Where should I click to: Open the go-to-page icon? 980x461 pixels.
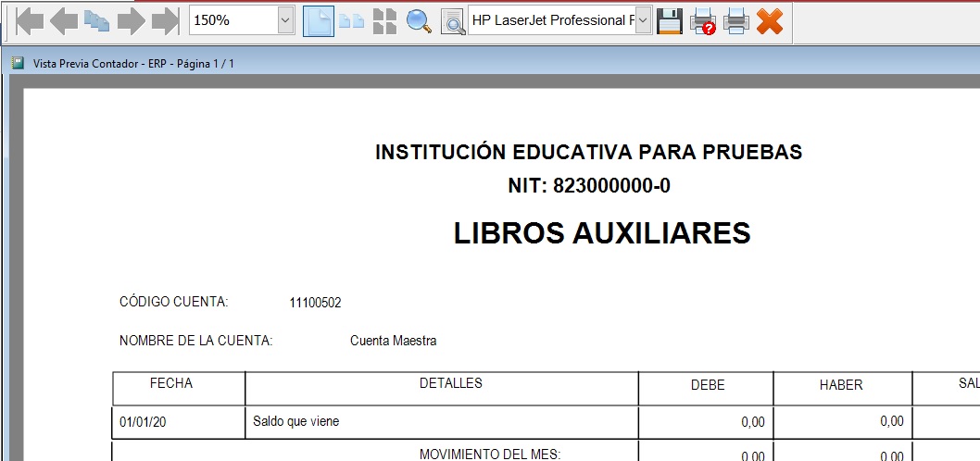click(x=97, y=20)
